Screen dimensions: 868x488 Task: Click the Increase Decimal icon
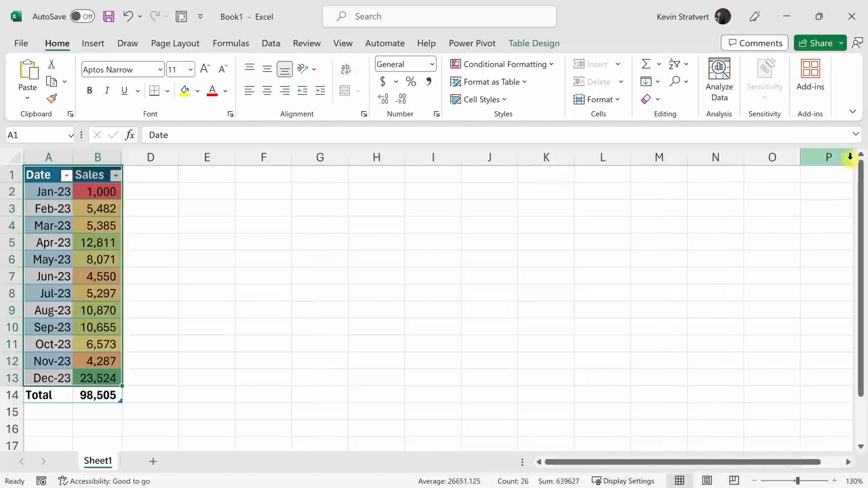pyautogui.click(x=383, y=99)
